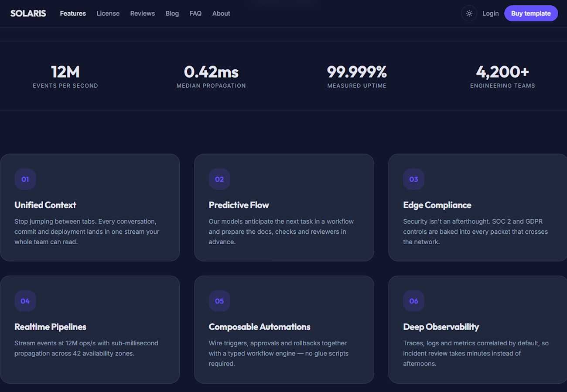Click the 99.999% statistic value

[357, 72]
